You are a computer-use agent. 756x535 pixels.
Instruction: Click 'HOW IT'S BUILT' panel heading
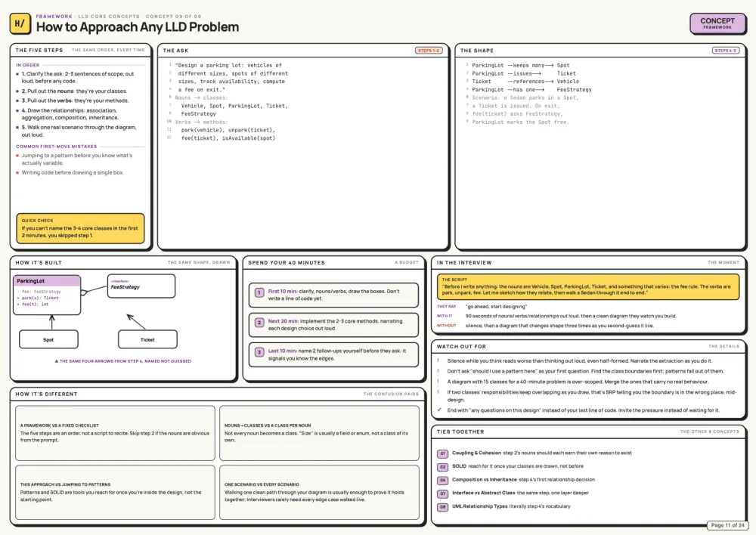point(39,263)
